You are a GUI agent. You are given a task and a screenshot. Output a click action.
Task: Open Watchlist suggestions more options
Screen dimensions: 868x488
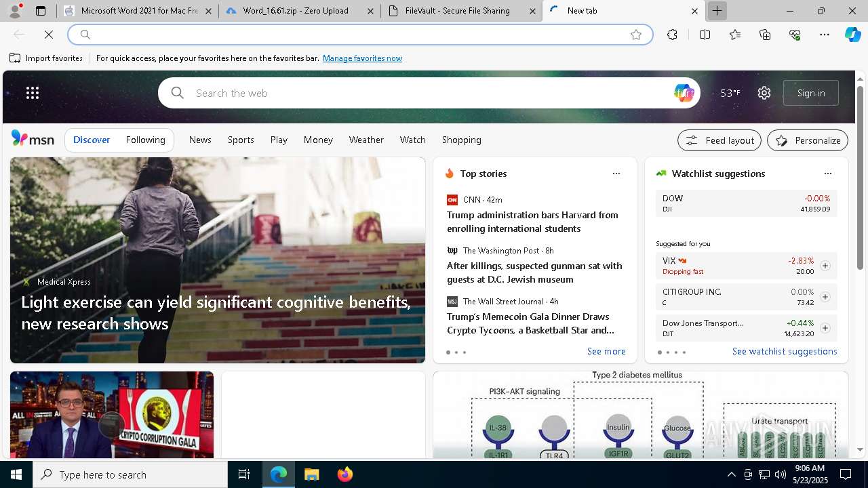click(828, 174)
